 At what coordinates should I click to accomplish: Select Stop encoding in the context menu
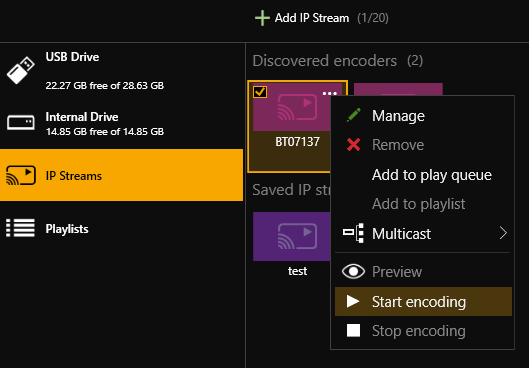coord(423,331)
